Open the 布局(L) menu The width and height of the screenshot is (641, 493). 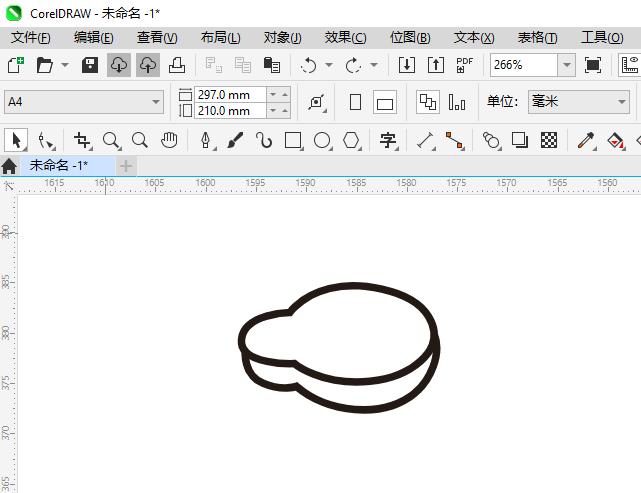[x=220, y=38]
